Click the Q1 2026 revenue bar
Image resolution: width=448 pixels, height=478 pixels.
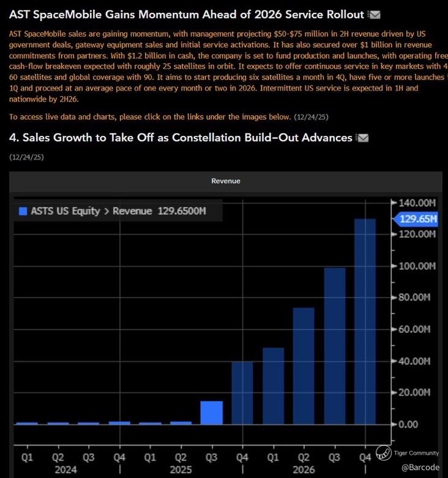pyautogui.click(x=274, y=386)
